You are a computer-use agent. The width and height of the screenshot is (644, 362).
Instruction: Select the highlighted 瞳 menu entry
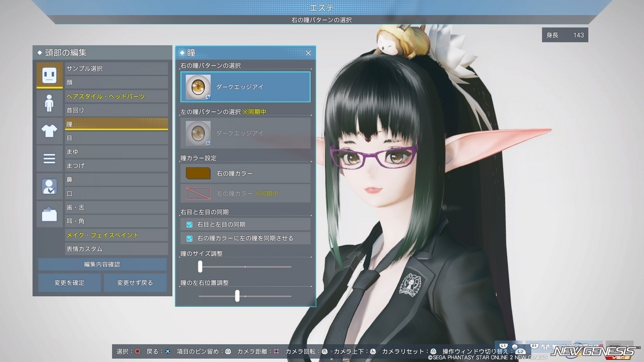click(x=116, y=124)
